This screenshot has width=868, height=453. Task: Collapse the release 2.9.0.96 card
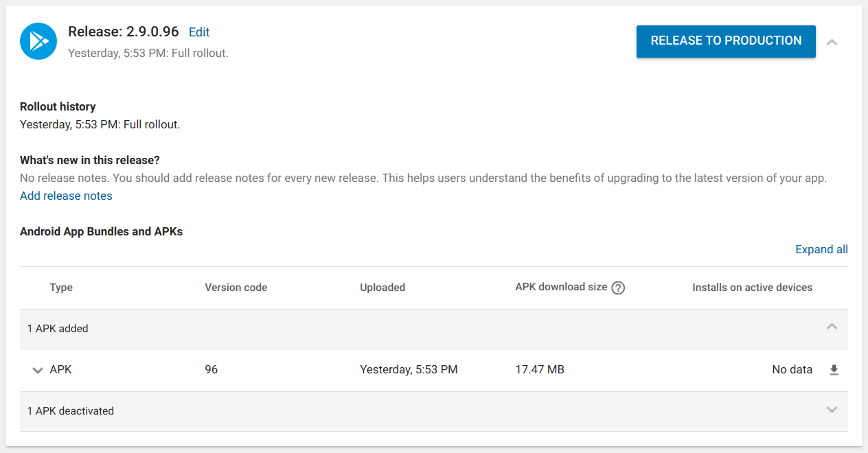832,42
